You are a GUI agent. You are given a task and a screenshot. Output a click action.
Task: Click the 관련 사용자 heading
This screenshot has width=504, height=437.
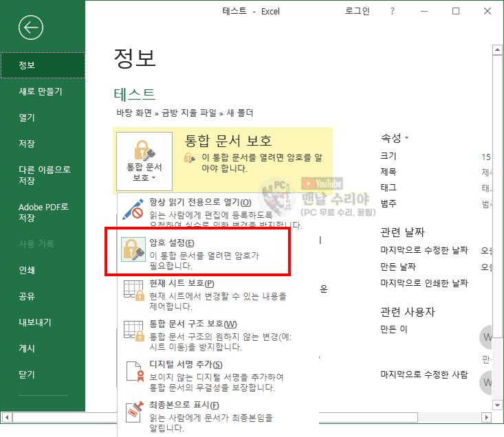click(407, 312)
